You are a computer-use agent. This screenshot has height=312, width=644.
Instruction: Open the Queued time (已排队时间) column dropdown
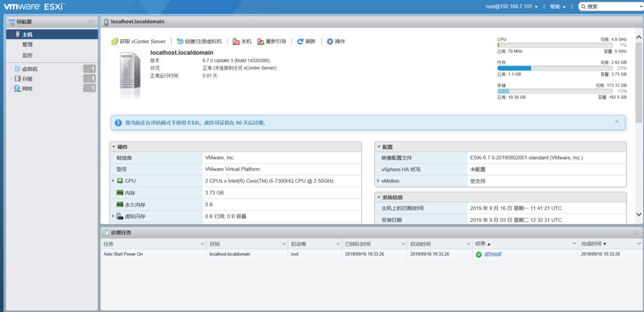(403, 244)
